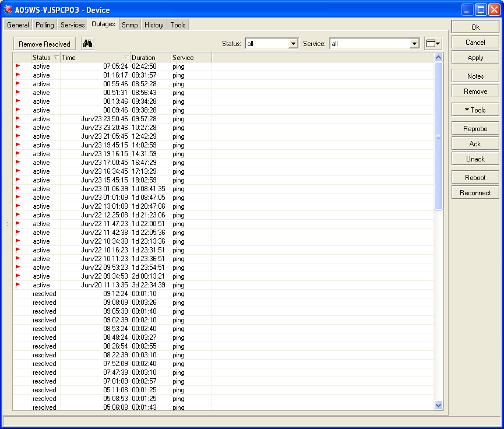This screenshot has height=429, width=504.
Task: Open the Status filter dropdown
Action: 293,43
